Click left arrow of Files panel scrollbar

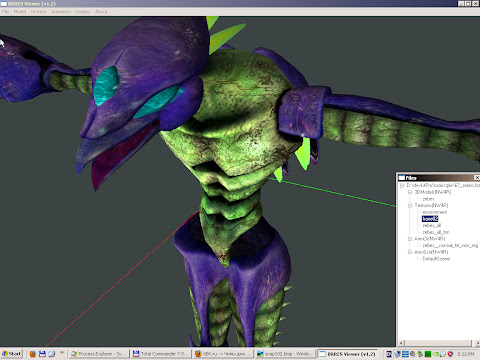coord(402,343)
